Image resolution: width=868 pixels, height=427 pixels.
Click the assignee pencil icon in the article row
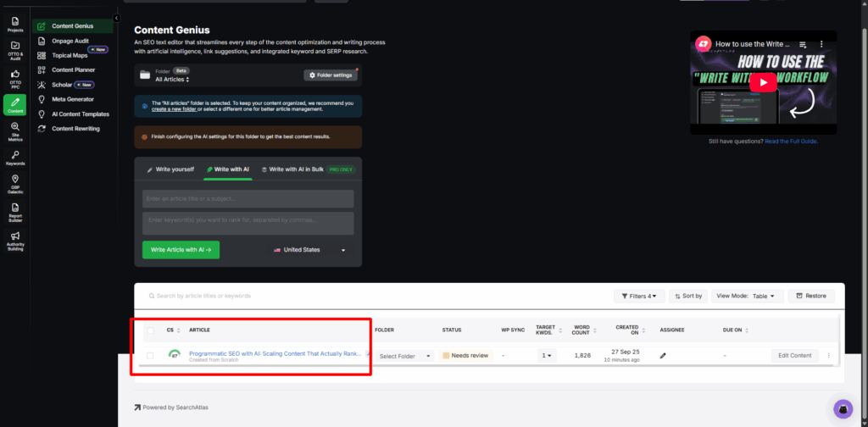coord(663,356)
